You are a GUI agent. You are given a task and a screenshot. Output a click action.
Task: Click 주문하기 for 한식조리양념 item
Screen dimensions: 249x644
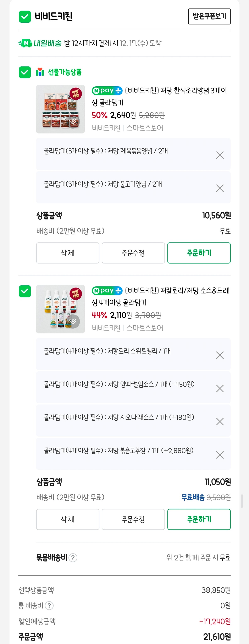click(199, 253)
